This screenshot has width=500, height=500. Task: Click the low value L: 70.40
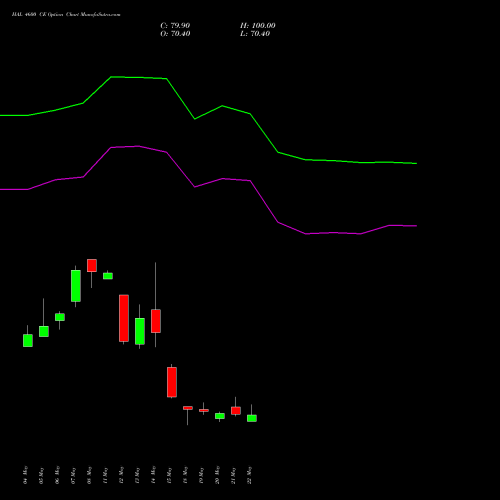(x=255, y=34)
